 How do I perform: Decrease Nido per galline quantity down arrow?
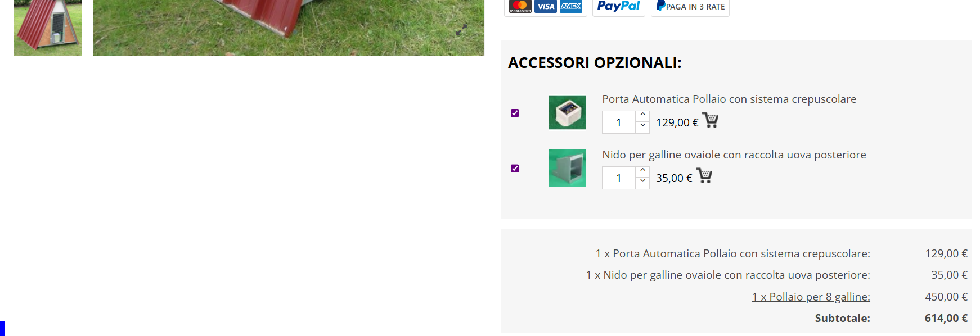coord(642,181)
